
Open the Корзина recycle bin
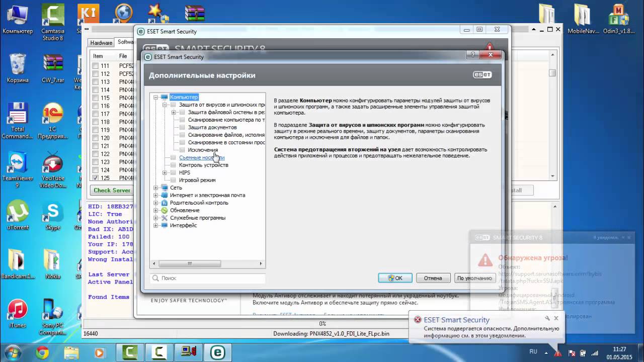coord(18,68)
